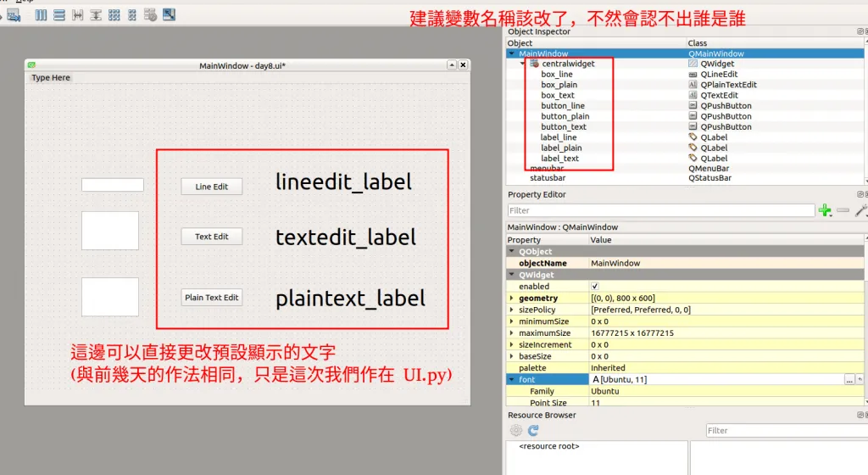The height and width of the screenshot is (475, 868).
Task: Click the Edit Tab Order toolbar icon
Action: pyautogui.click(x=14, y=14)
